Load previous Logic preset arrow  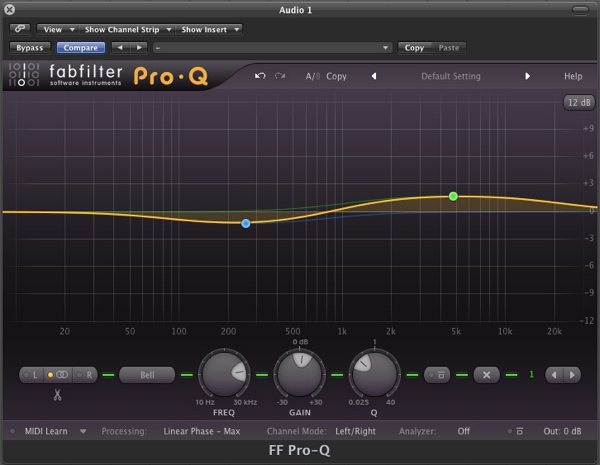(x=120, y=47)
